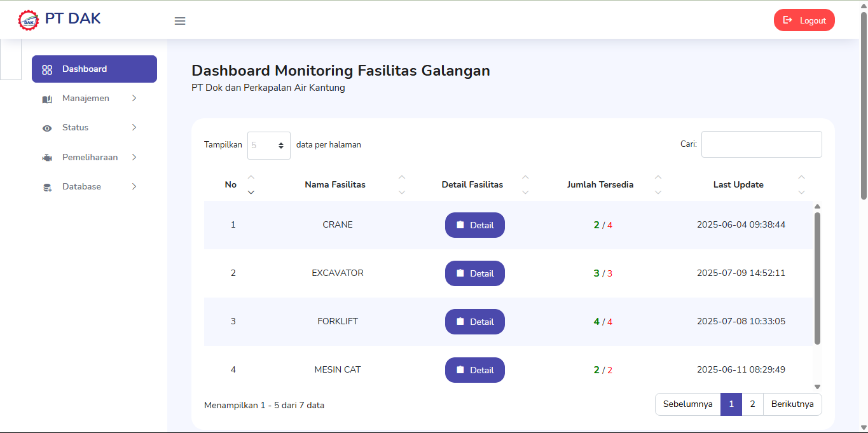Open page 2 of the table
The image size is (868, 433).
(x=752, y=404)
